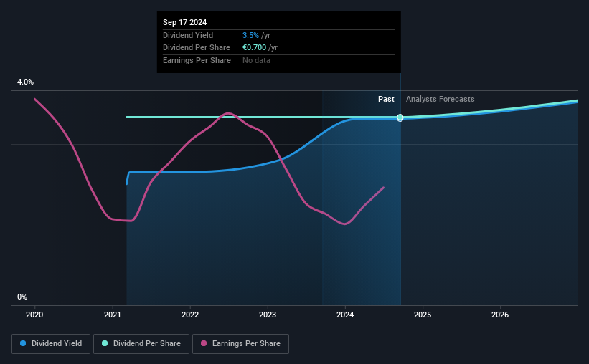Click the Analysts Forecasts label
The height and width of the screenshot is (364, 589).
coord(440,99)
